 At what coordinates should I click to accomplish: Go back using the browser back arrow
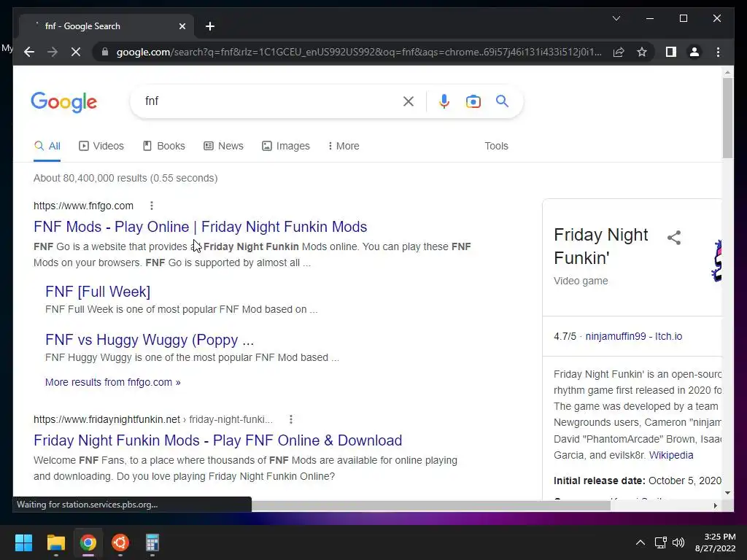(29, 52)
